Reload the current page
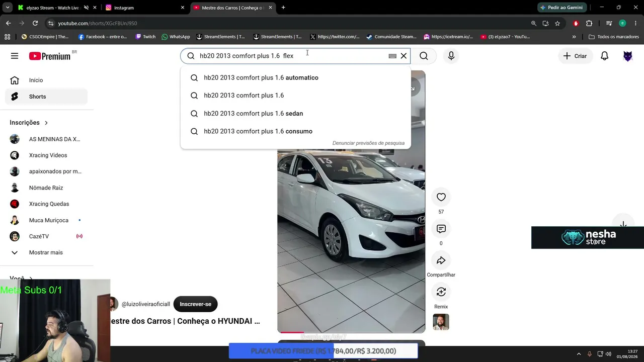This screenshot has height=362, width=644. (x=35, y=23)
